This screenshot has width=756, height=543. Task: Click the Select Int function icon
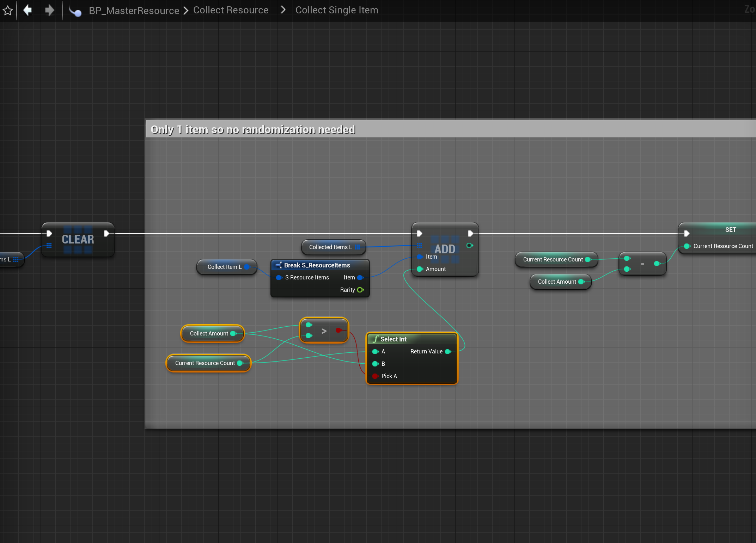376,339
